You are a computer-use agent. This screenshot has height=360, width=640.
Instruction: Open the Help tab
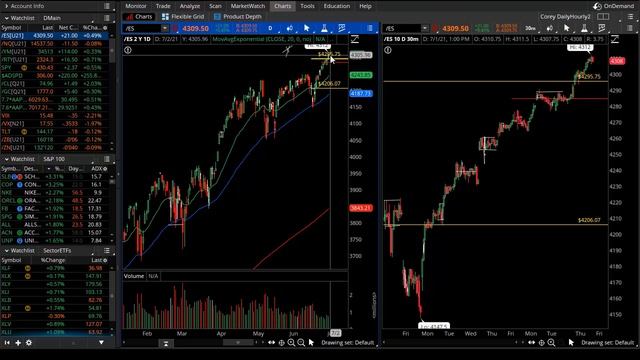pos(365,6)
